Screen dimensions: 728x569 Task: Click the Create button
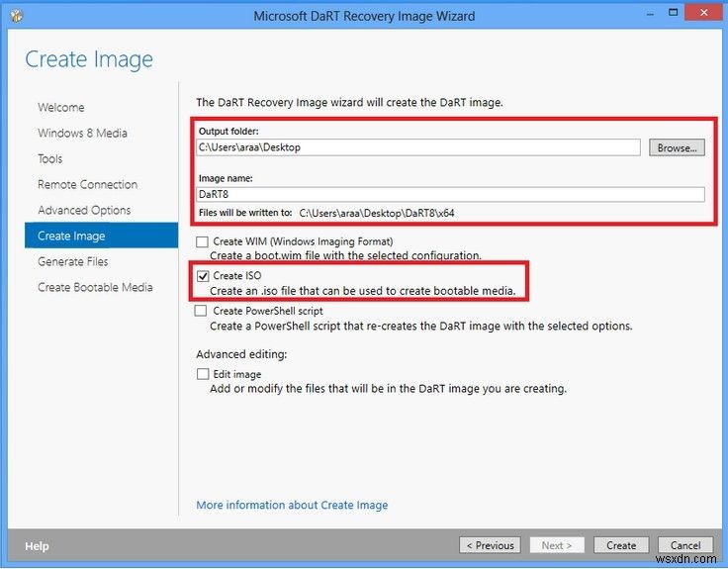[x=621, y=545]
